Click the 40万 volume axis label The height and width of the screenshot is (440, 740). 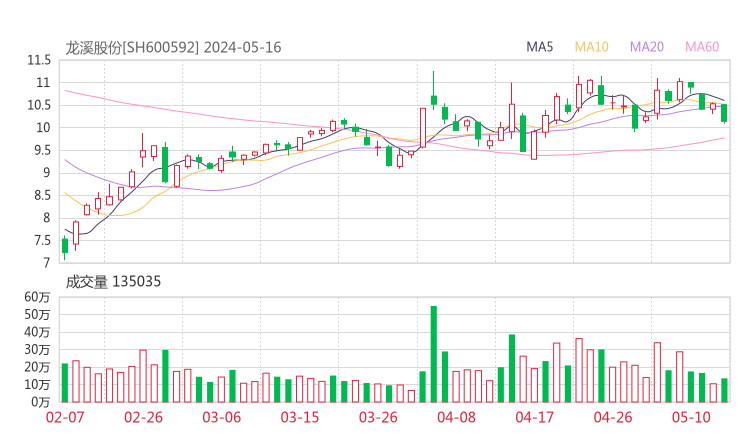coord(37,332)
